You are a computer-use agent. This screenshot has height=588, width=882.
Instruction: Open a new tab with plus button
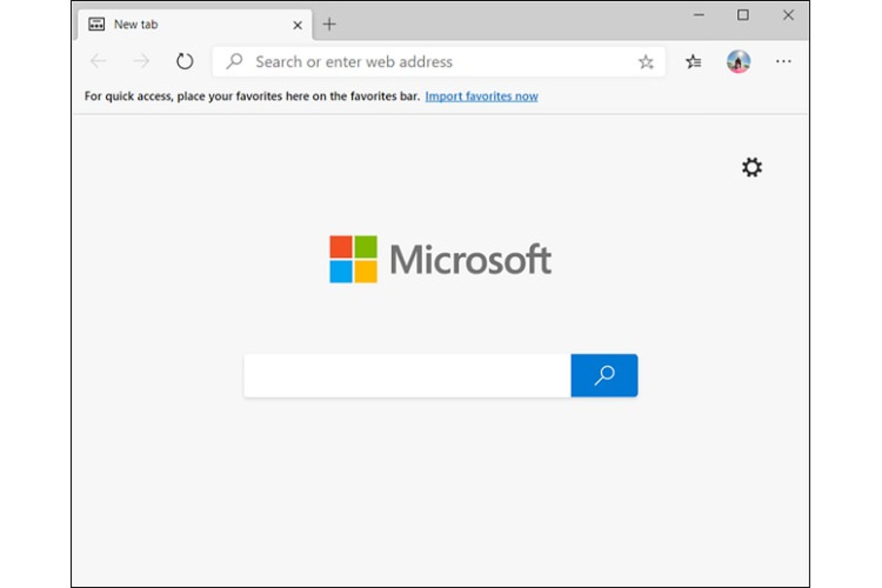pos(329,24)
